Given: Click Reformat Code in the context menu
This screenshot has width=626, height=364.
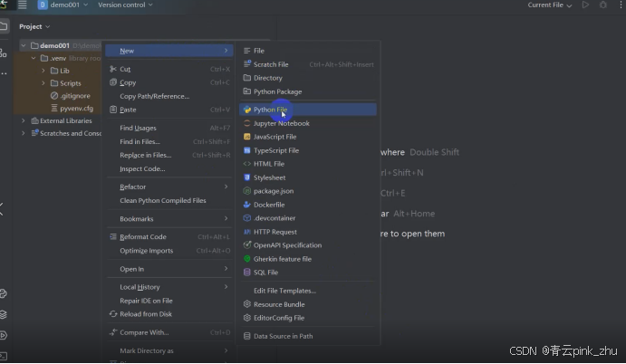Looking at the screenshot, I should point(143,237).
